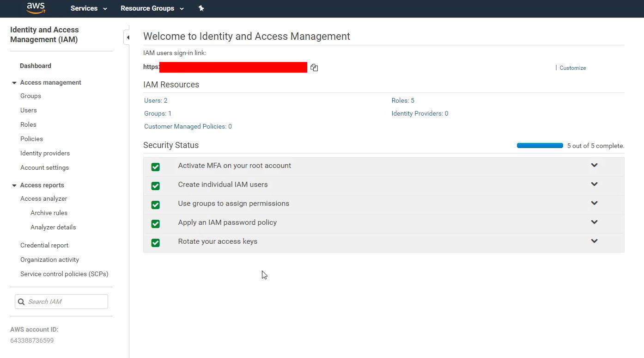This screenshot has height=358, width=644.
Task: Collapse the Access reports section
Action: tap(14, 185)
